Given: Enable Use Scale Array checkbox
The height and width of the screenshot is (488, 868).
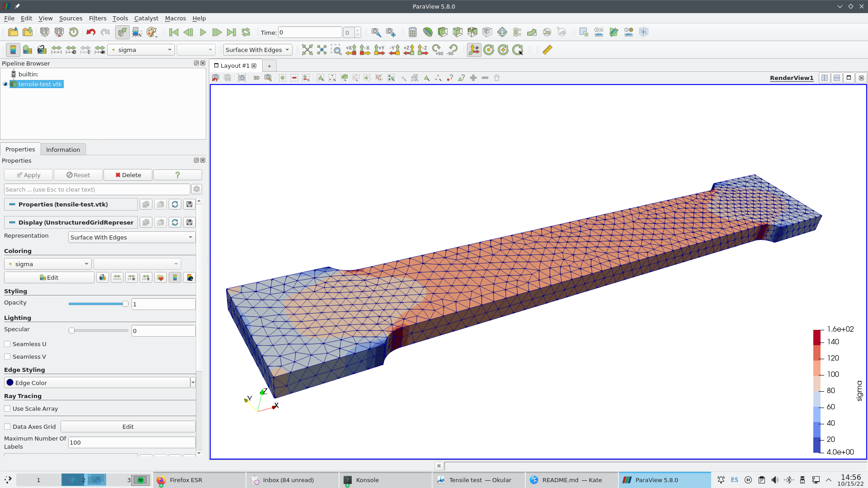Looking at the screenshot, I should [7, 409].
